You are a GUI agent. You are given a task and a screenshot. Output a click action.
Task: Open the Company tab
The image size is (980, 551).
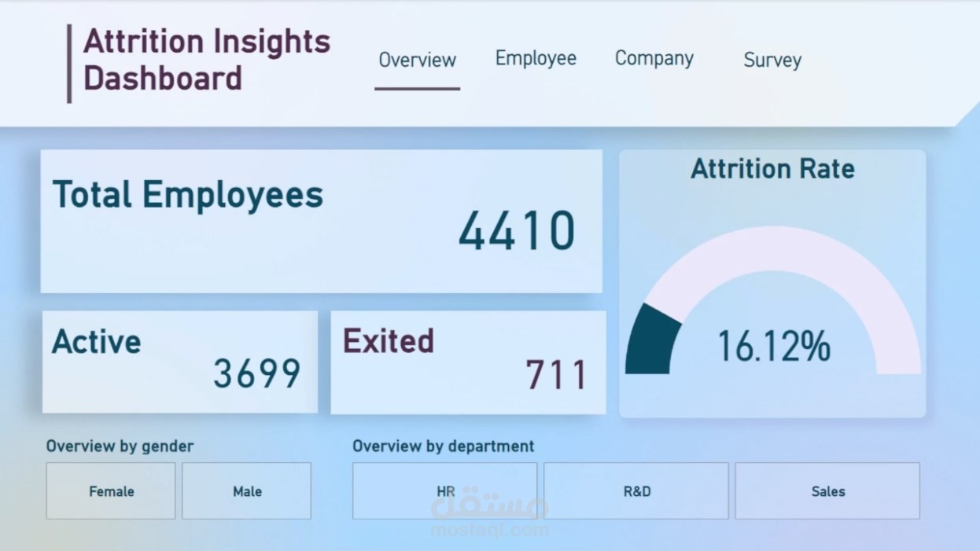tap(654, 58)
